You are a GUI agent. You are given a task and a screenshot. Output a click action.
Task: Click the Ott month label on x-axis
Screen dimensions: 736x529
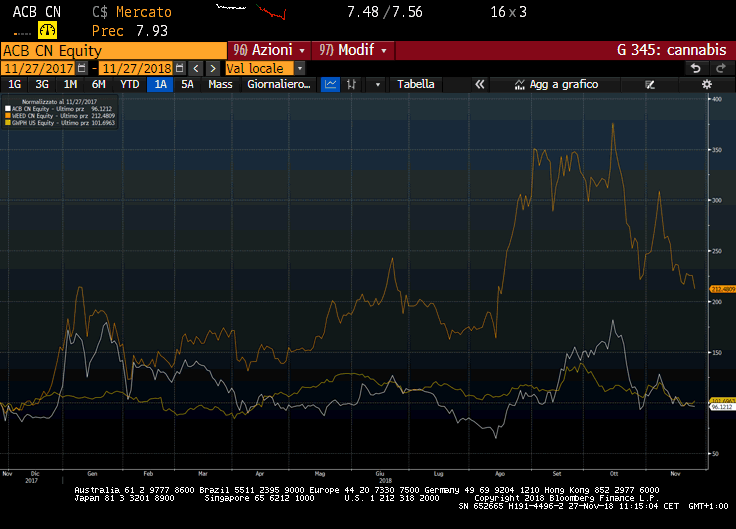[614, 474]
